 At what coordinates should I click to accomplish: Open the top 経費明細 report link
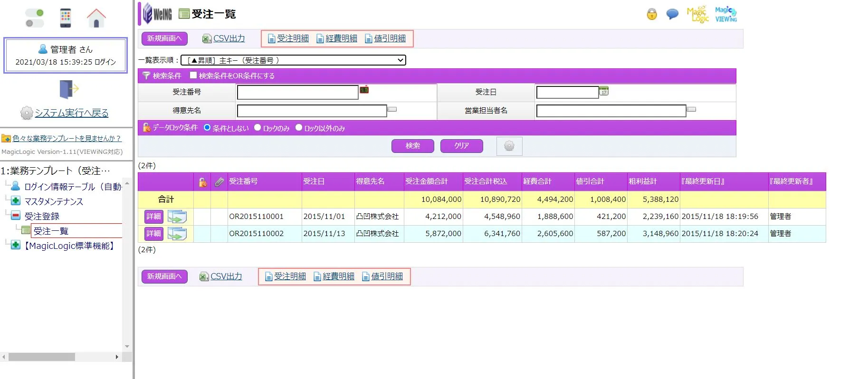click(341, 38)
